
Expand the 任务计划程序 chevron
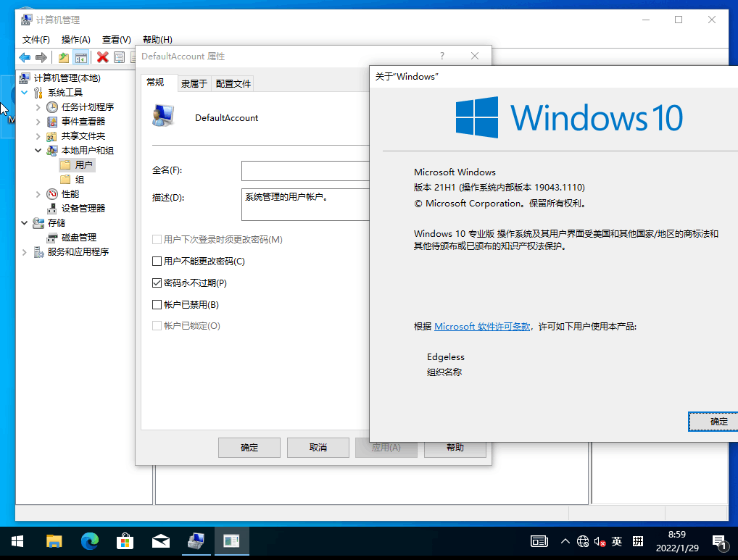pyautogui.click(x=38, y=107)
